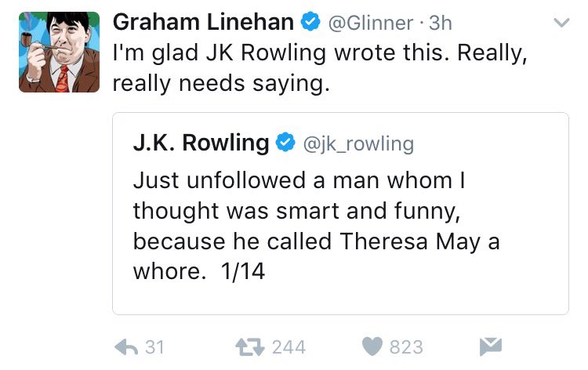View the 244 retweets count
The image size is (588, 370).
pyautogui.click(x=289, y=347)
